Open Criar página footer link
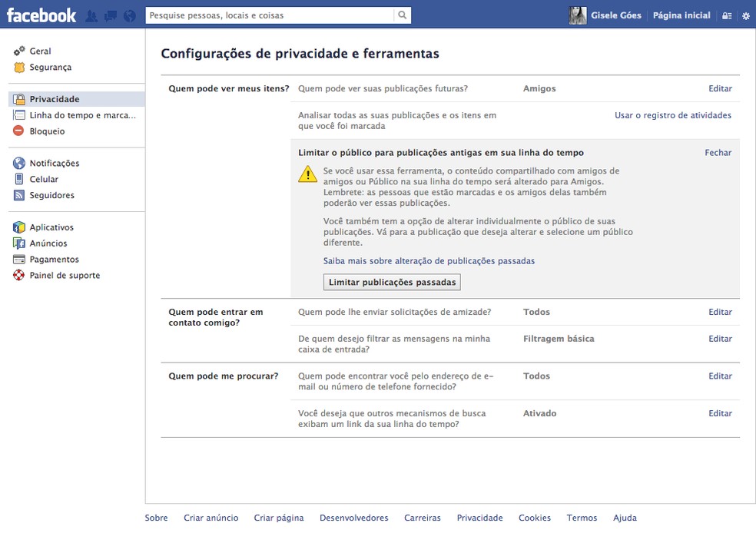 (x=279, y=518)
